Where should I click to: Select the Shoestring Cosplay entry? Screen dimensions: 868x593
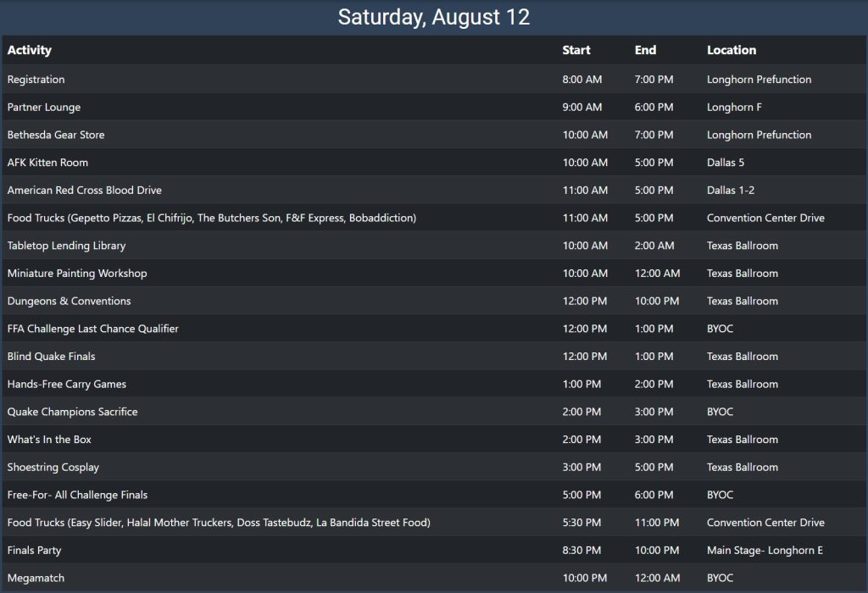[x=53, y=467]
